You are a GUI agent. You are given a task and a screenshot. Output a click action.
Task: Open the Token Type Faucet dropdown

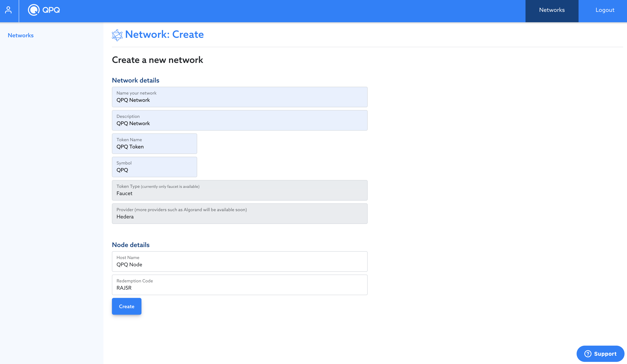[239, 190]
